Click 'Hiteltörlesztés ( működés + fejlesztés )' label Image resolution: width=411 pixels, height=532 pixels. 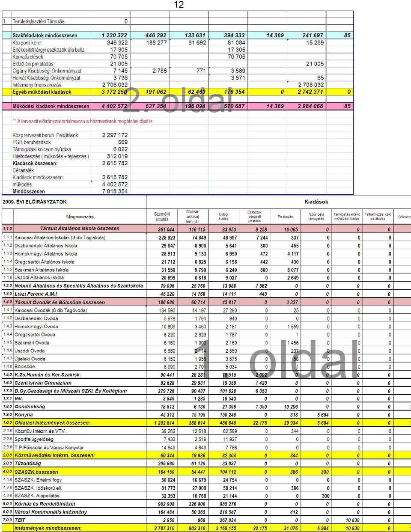[x=51, y=156]
